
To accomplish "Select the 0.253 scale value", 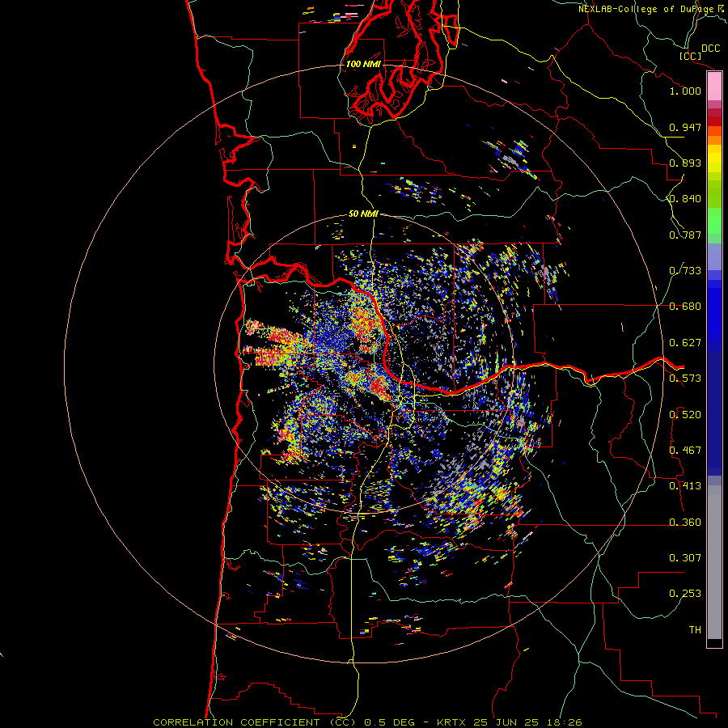I will click(x=685, y=594).
